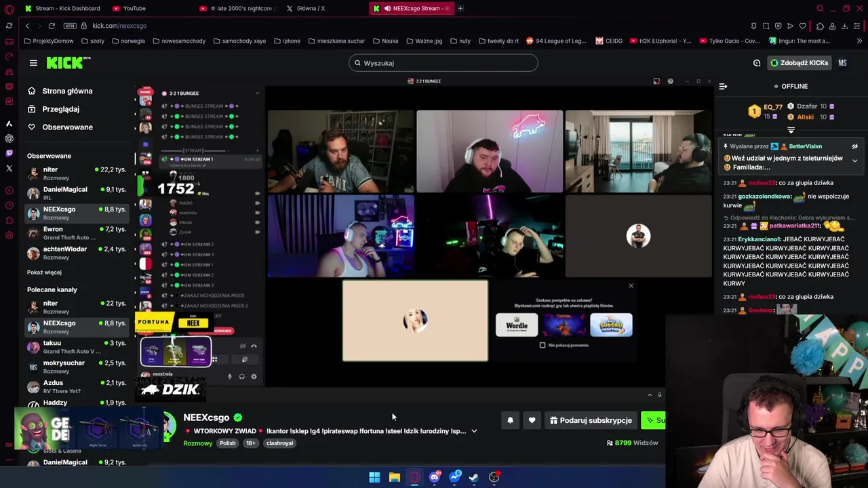The height and width of the screenshot is (488, 868).
Task: Click the Strona główna home icon
Action: point(31,91)
